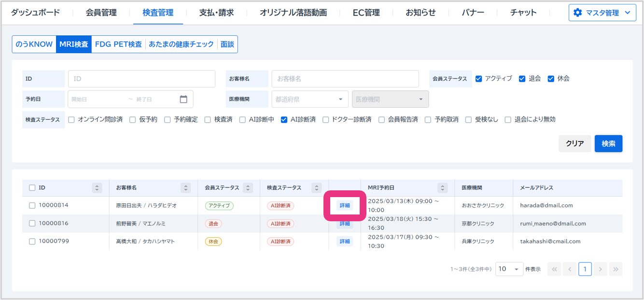The height and width of the screenshot is (300, 644).
Task: Go to last page of results
Action: [x=616, y=269]
